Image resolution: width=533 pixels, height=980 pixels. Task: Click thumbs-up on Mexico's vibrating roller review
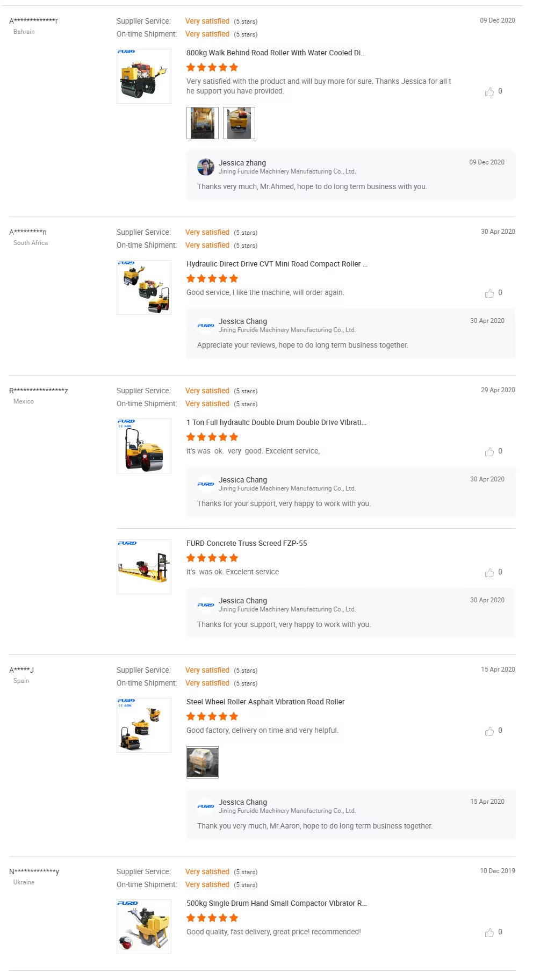tap(489, 451)
